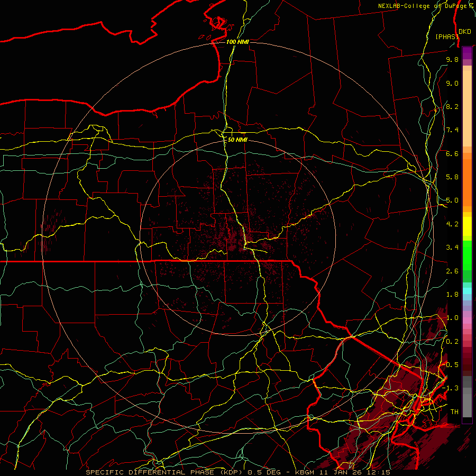476x476 pixels.
Task: Click the 4.2 scale value label
Action: point(452,224)
